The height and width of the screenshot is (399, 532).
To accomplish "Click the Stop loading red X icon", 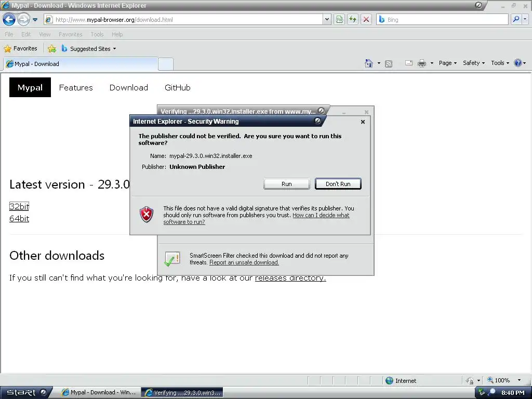I will 366,19.
